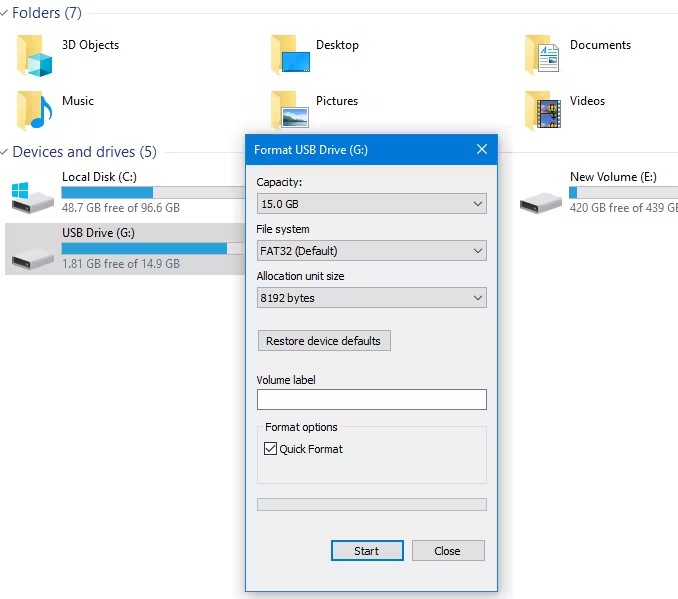
Task: Open the Allocation unit size dropdown
Action: (x=371, y=298)
